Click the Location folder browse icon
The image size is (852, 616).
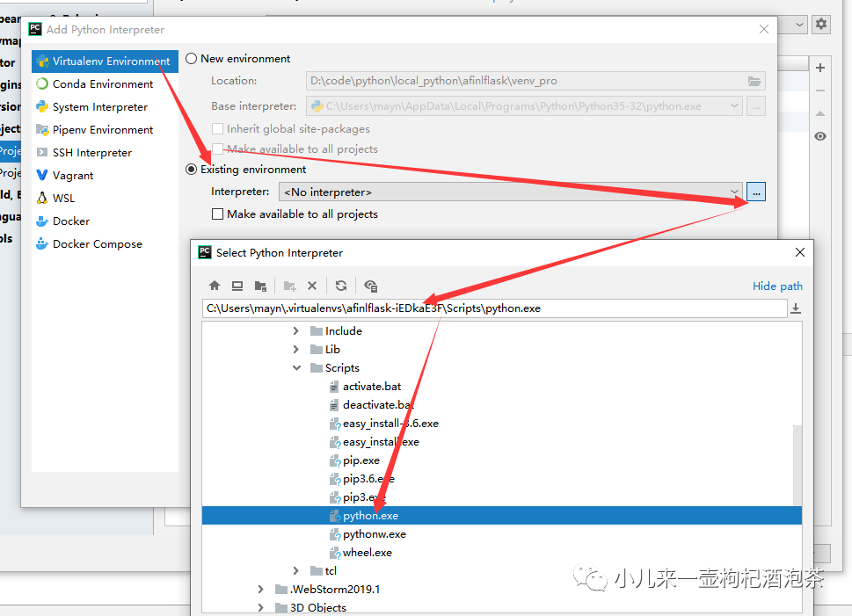click(754, 81)
